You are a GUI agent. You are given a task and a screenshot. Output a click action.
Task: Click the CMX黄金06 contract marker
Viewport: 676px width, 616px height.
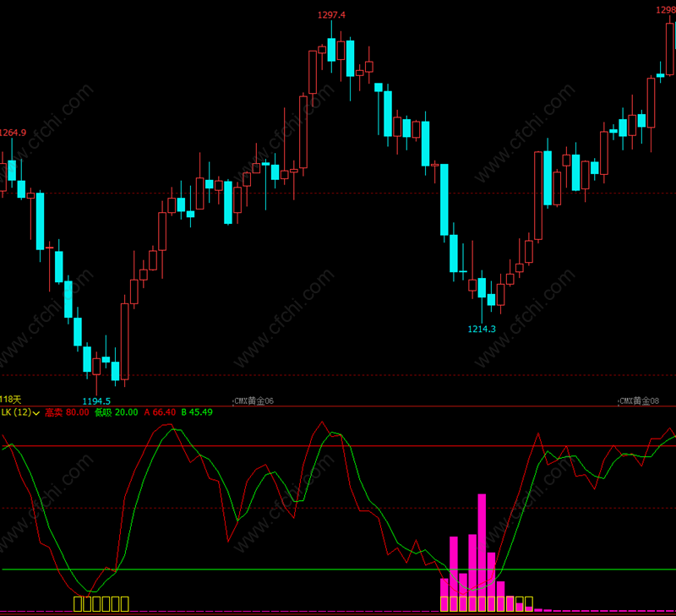253,401
